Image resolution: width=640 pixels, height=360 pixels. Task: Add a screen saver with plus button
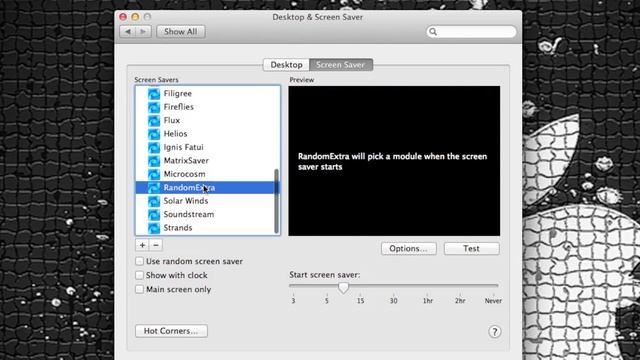(x=142, y=245)
